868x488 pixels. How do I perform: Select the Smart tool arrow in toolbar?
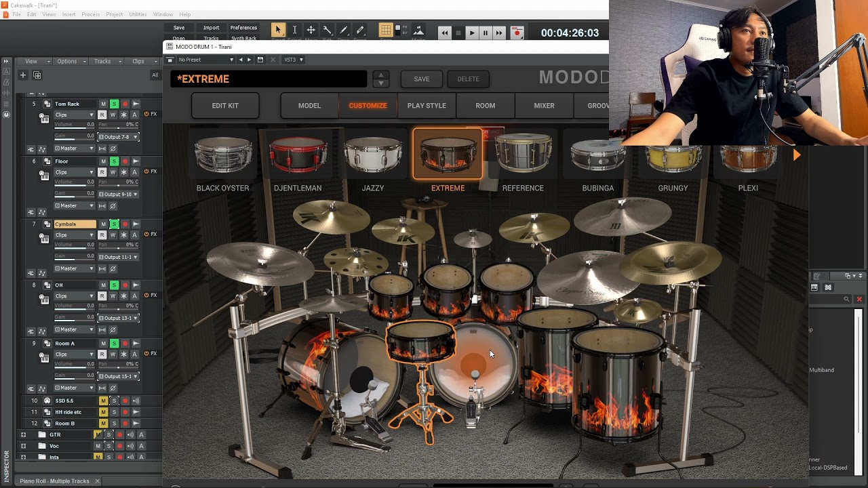point(278,30)
